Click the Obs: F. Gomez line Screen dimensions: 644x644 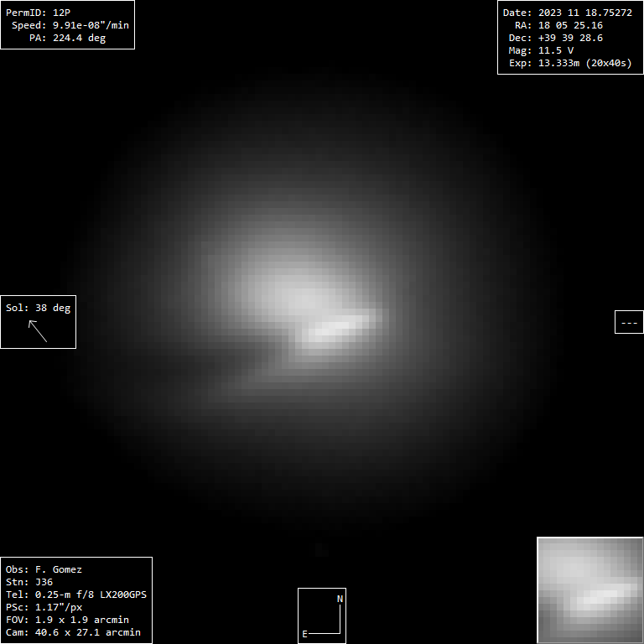coord(44,569)
